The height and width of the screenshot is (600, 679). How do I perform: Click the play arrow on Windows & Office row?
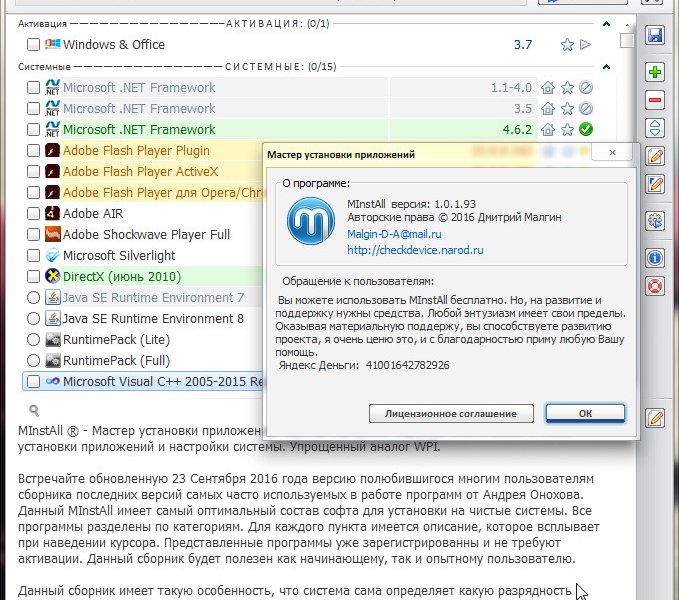click(585, 45)
